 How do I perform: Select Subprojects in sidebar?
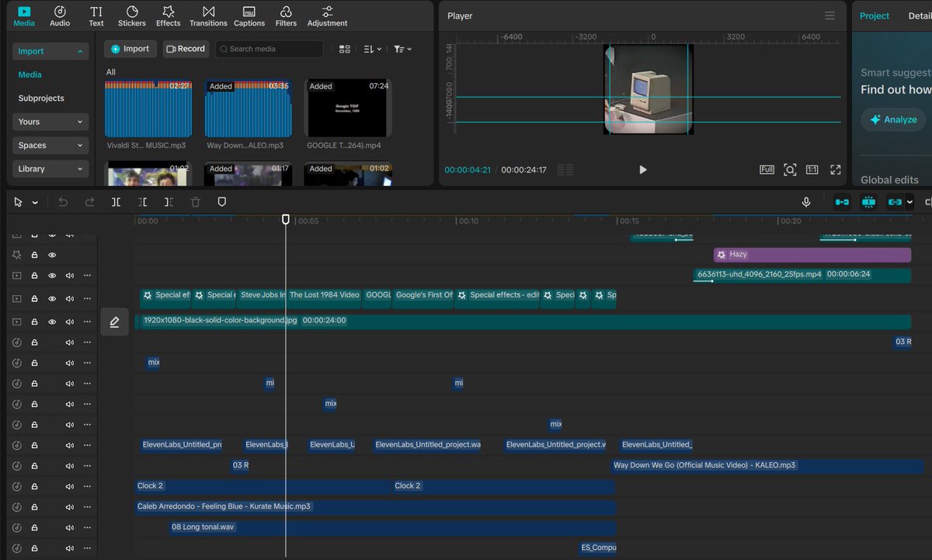pyautogui.click(x=41, y=99)
